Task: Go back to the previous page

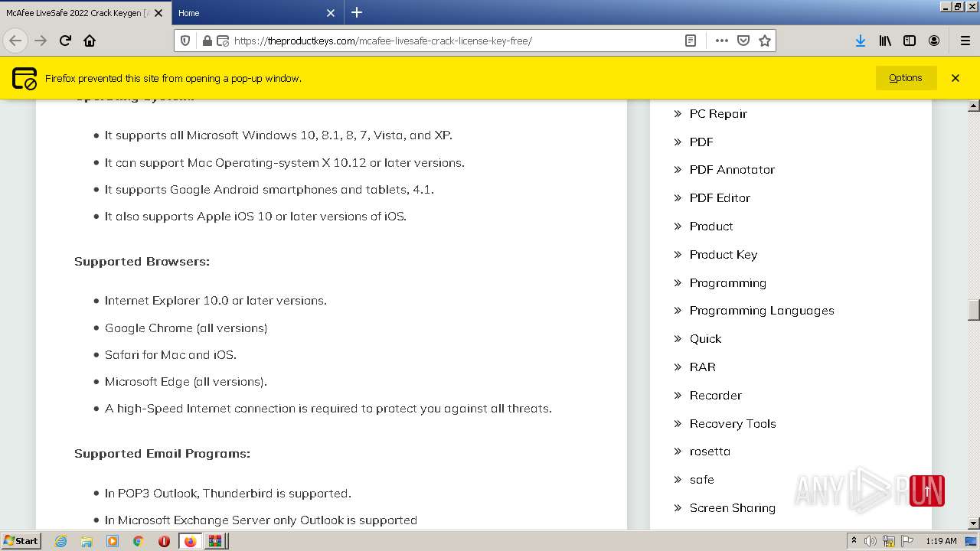Action: click(15, 41)
